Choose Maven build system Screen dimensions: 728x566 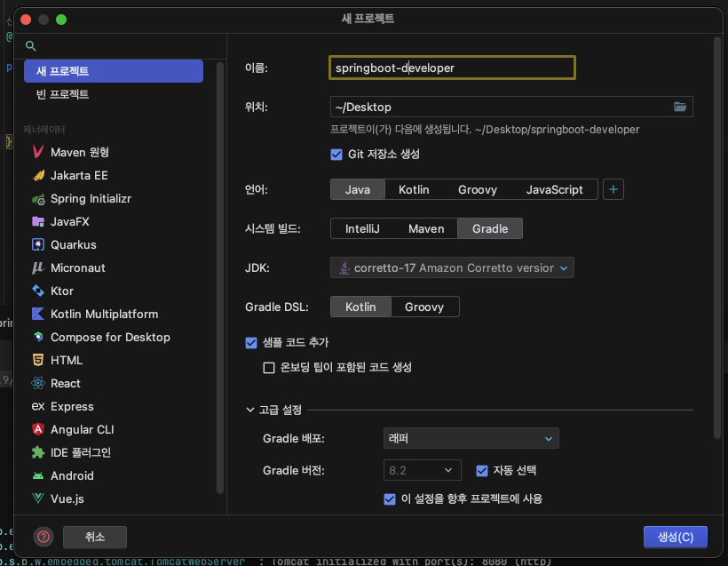pos(426,228)
